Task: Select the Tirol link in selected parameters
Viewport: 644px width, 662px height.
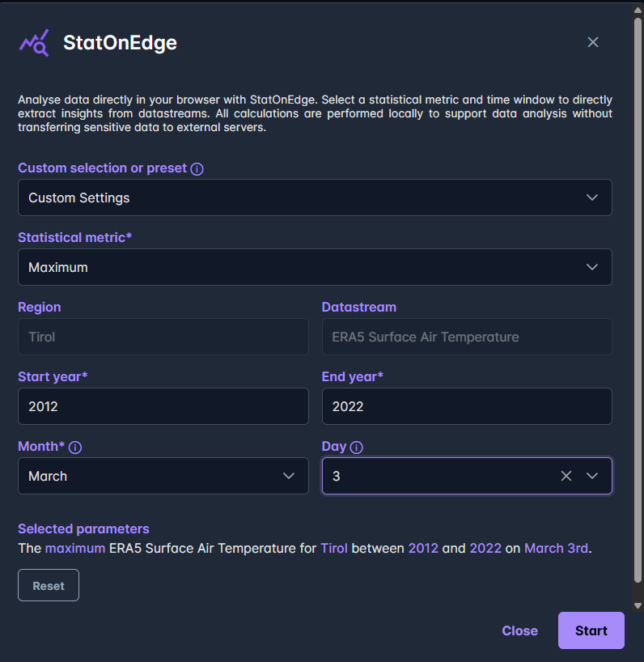Action: 334,548
